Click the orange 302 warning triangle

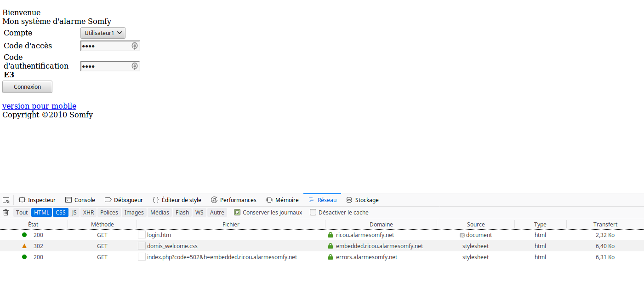pos(24,246)
